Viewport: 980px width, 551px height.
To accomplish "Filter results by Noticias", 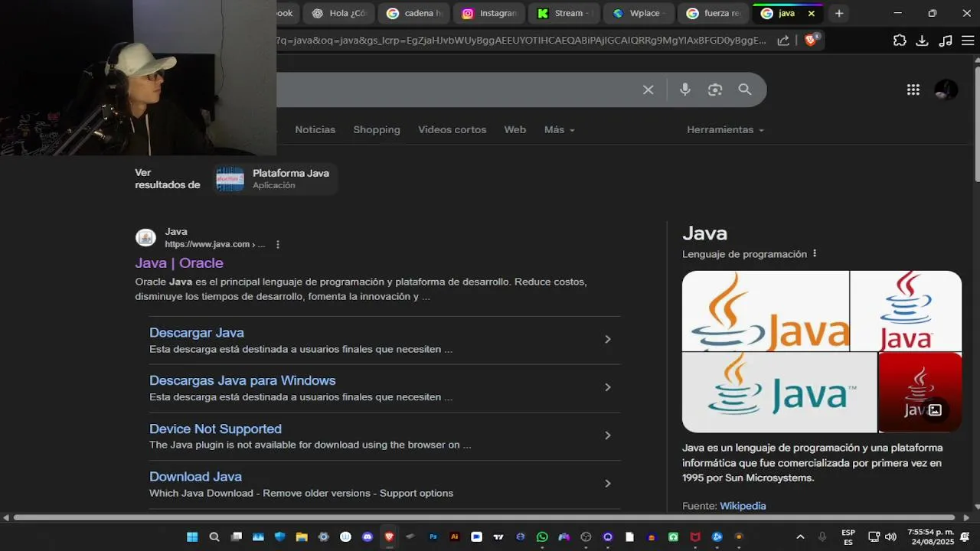I will tap(315, 130).
